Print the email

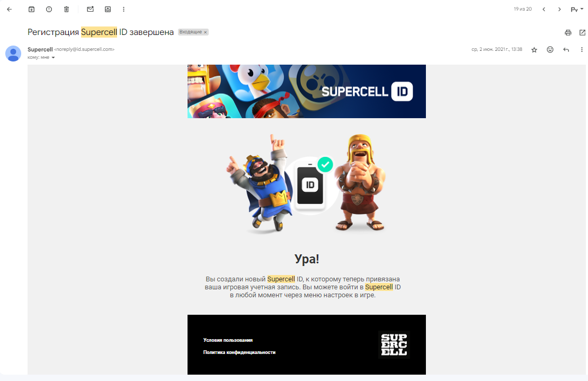568,33
